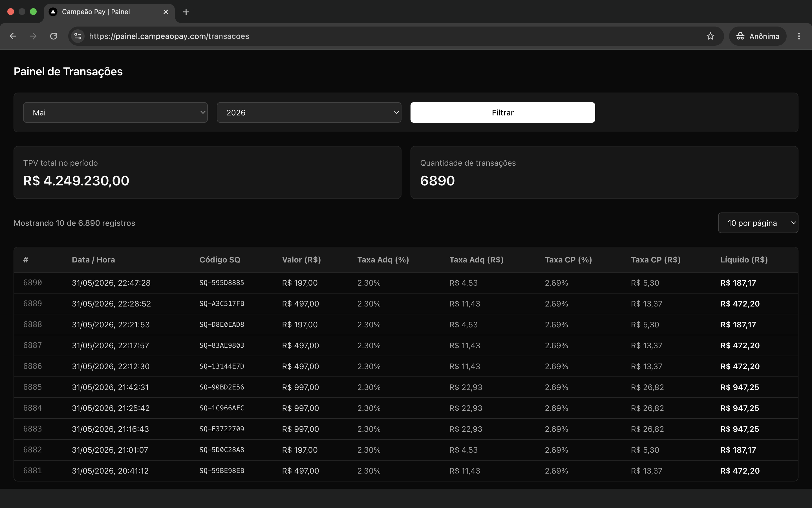Viewport: 812px width, 508px height.
Task: Click the Filtrar button
Action: [x=503, y=113]
